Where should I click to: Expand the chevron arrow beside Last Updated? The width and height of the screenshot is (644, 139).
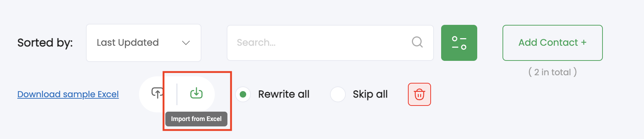pyautogui.click(x=186, y=43)
